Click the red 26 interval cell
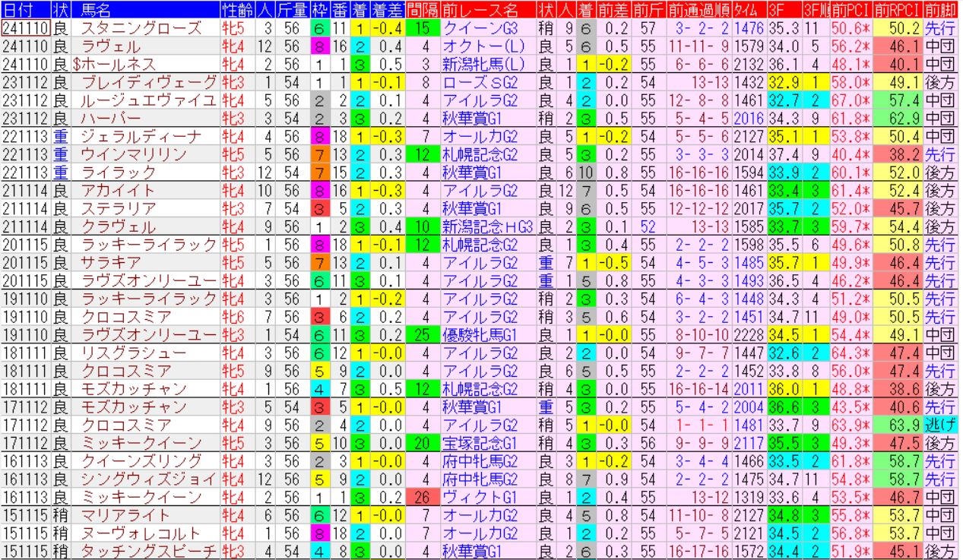This screenshot has width=963, height=560. (x=422, y=497)
